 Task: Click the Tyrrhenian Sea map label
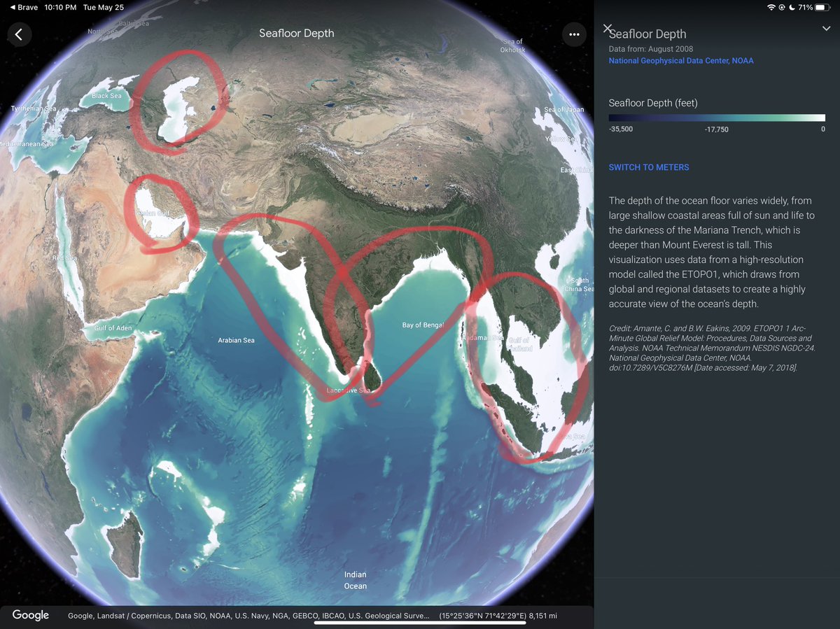point(34,108)
